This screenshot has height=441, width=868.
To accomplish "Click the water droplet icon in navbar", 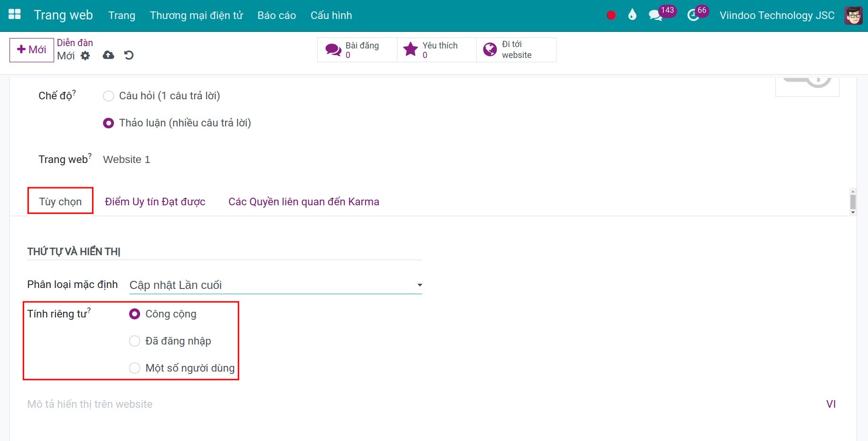I will pos(632,15).
